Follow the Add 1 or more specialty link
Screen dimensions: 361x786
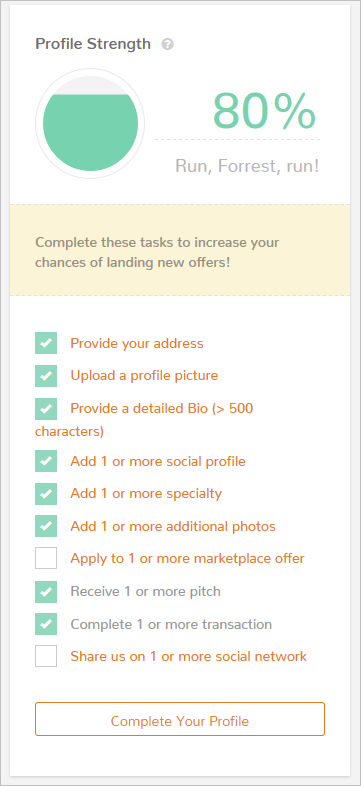(146, 494)
